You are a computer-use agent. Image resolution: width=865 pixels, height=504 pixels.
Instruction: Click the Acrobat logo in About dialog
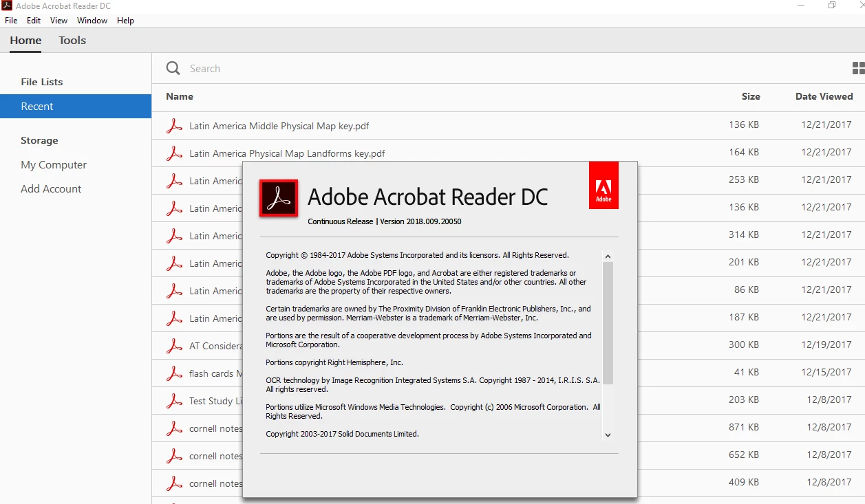[x=279, y=198]
